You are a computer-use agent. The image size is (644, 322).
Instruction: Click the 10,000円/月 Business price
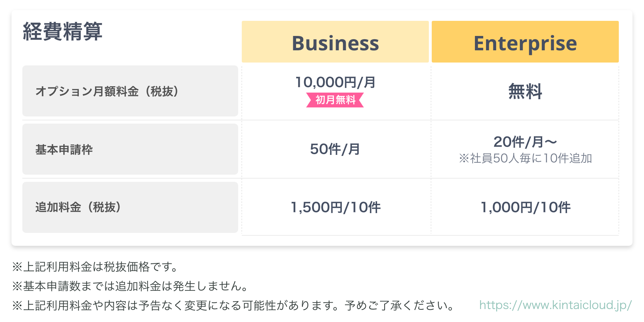[x=335, y=82]
